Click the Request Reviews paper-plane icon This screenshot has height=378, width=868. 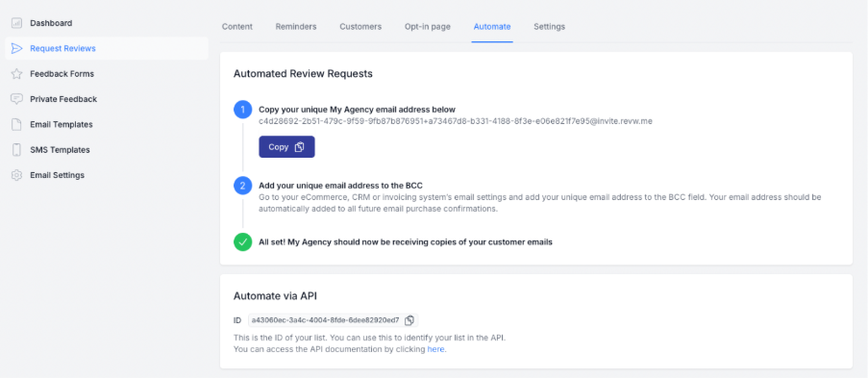tap(16, 48)
